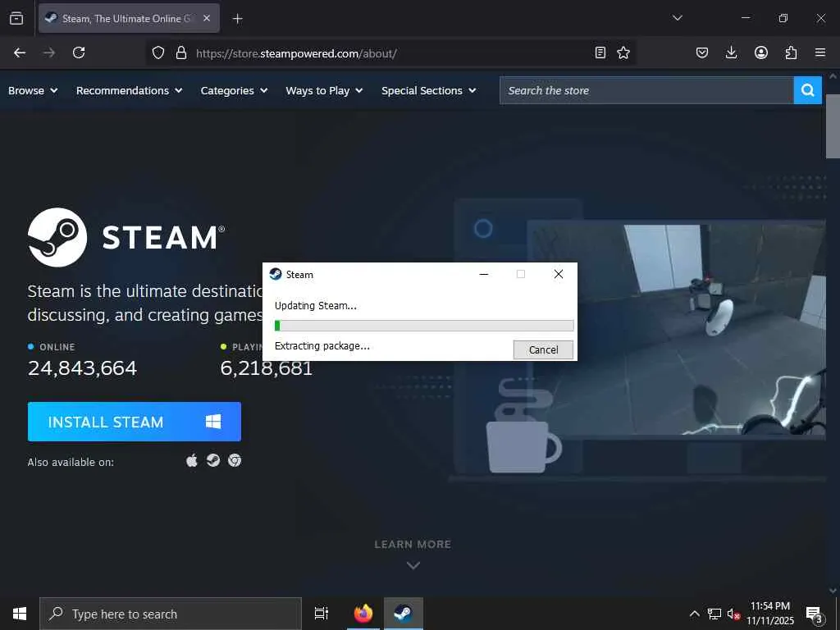Click the Install Steam button
The image size is (840, 630).
click(x=134, y=422)
